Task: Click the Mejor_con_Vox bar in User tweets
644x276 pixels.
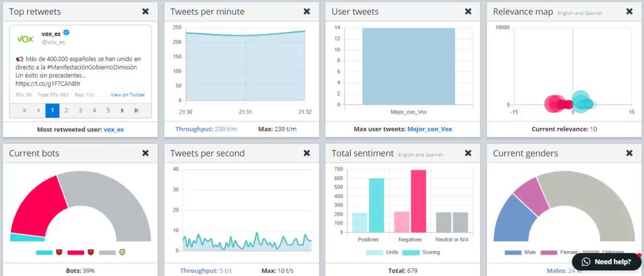Action: pyautogui.click(x=408, y=66)
